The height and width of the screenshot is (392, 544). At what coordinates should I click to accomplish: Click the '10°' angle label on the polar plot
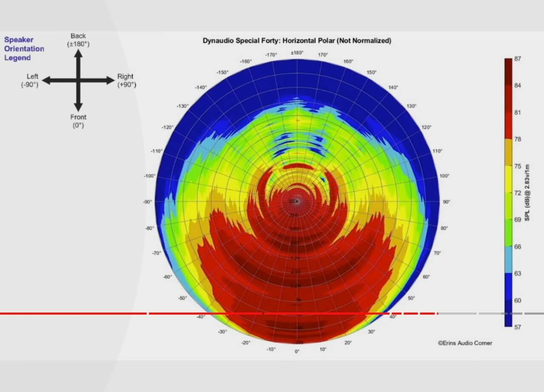coord(323,349)
